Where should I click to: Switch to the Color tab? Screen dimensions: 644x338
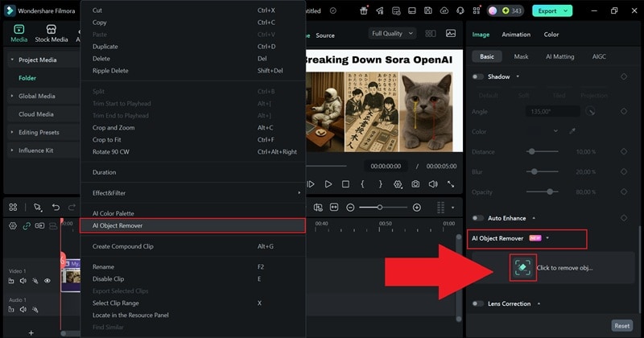[551, 35]
